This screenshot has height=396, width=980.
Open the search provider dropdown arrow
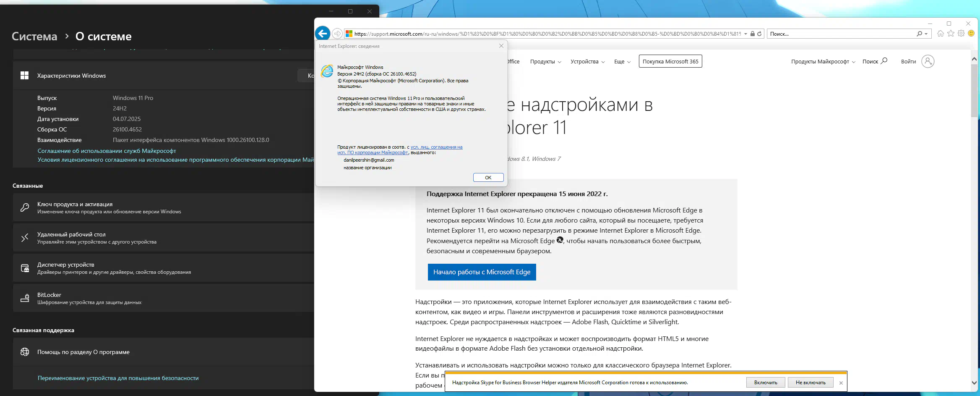point(926,34)
